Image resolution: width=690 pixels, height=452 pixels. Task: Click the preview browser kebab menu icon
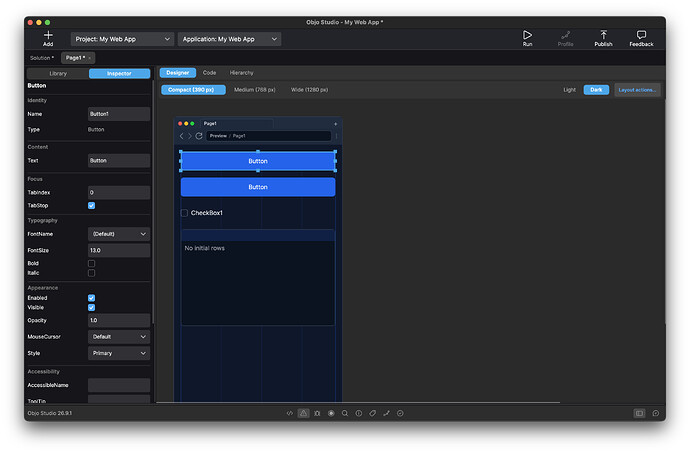tap(337, 136)
